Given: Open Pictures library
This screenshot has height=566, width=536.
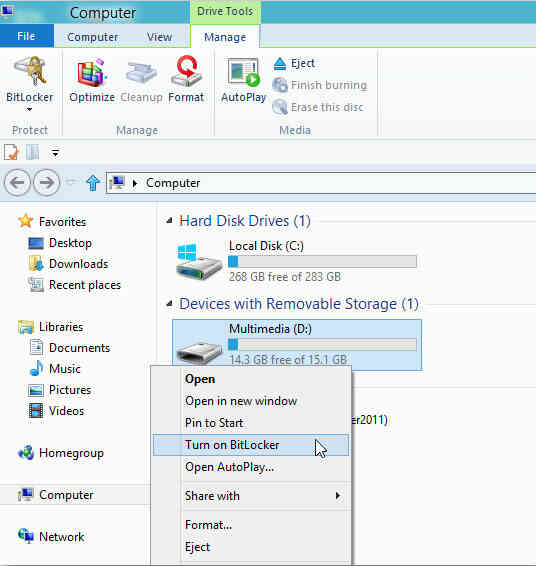Looking at the screenshot, I should [60, 390].
